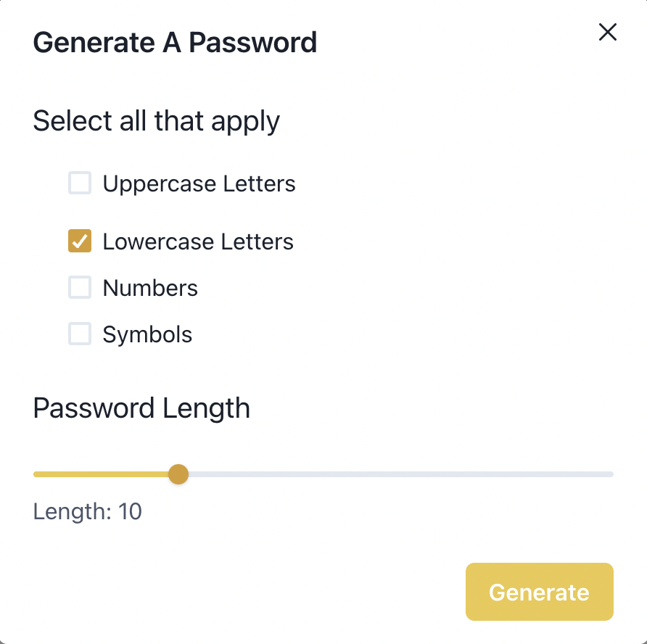
Task: Uncheck the Lowercase Letters checkbox
Action: pos(80,241)
